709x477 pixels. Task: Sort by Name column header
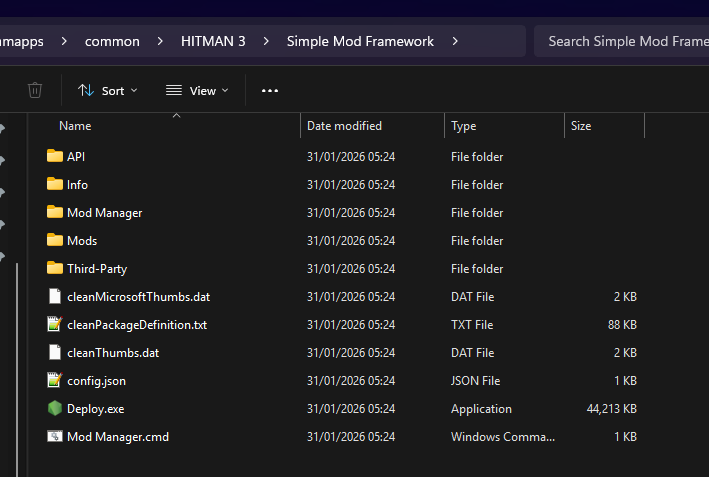[75, 126]
